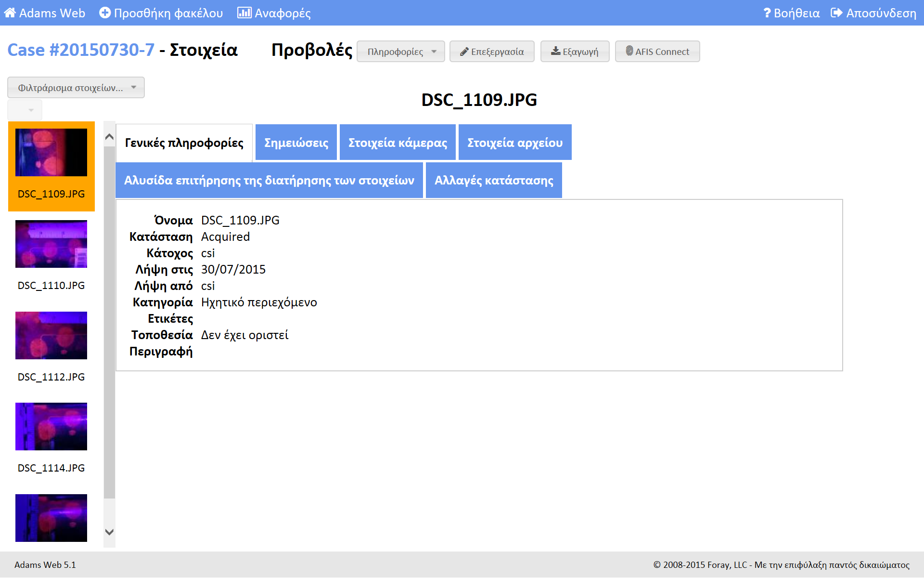Expand the small blank dropdown below the filter

click(x=25, y=110)
